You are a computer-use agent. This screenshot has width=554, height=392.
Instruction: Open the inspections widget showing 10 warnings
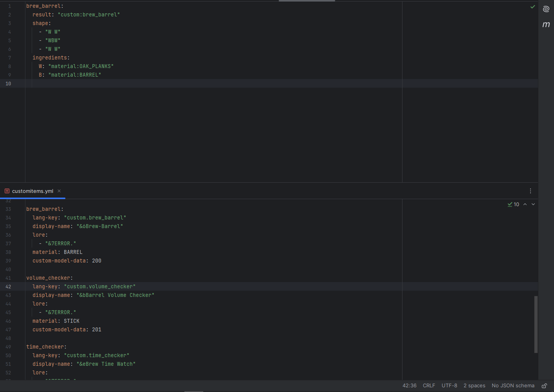click(x=513, y=204)
